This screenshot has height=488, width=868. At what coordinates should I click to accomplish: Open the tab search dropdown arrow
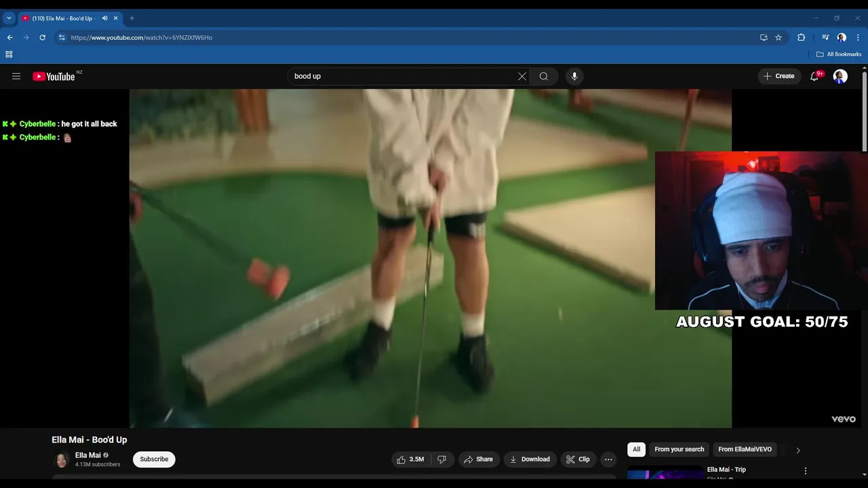(x=9, y=18)
